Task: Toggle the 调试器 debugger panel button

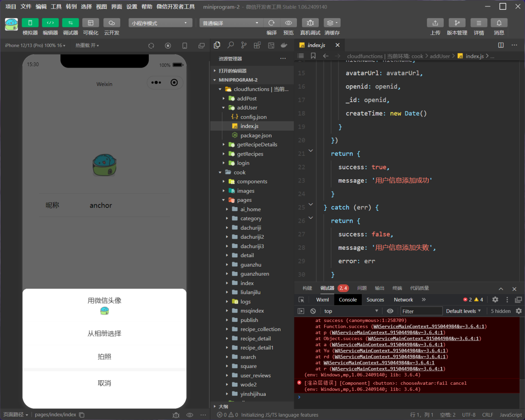Action: tap(71, 23)
